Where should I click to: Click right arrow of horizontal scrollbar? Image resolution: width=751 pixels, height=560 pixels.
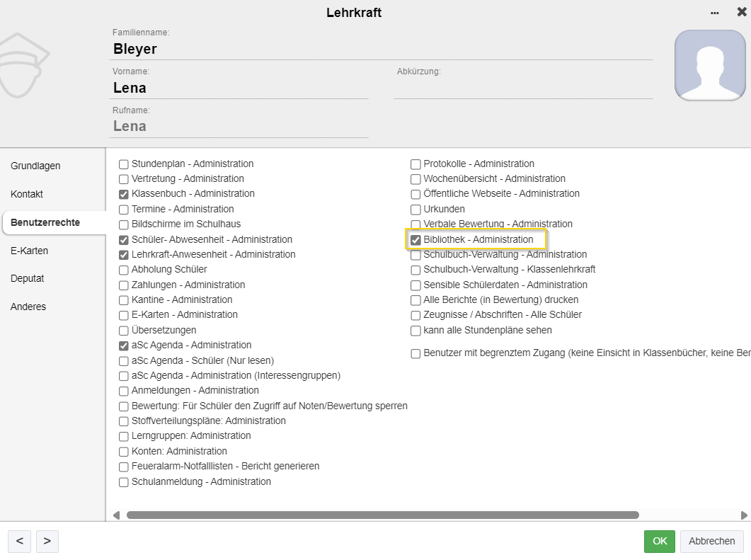tap(744, 515)
